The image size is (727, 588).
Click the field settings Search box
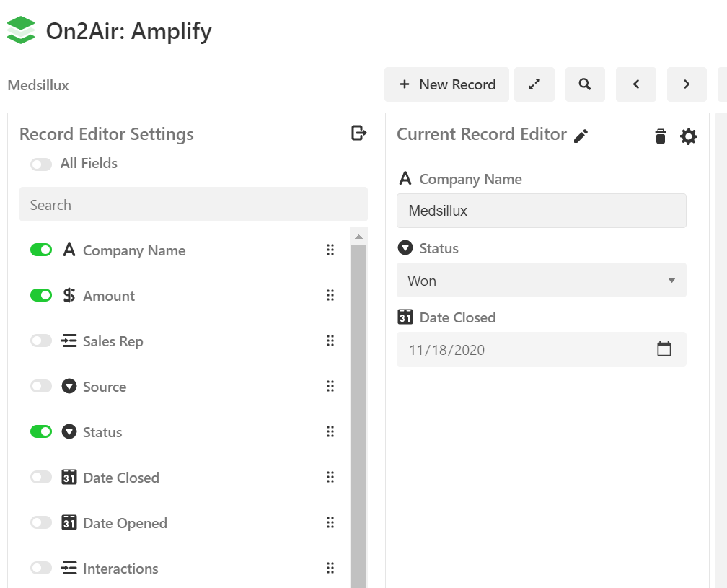193,204
